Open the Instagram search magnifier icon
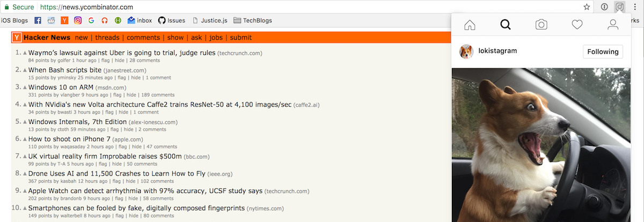 (x=505, y=25)
